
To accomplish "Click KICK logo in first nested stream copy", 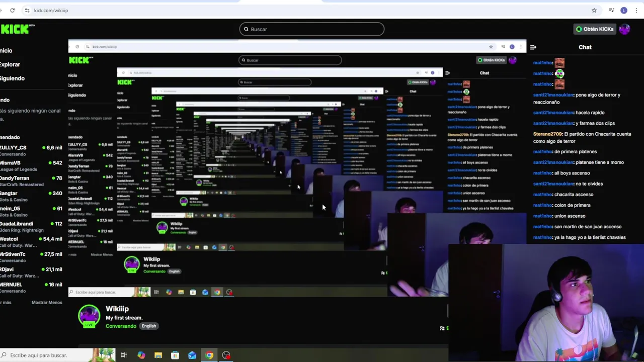I will (81, 60).
